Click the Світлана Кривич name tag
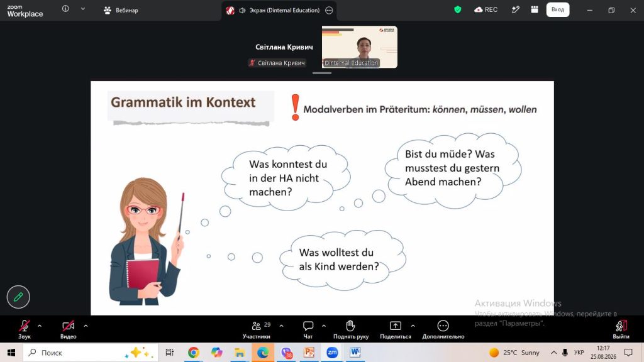644x362 pixels. 277,63
